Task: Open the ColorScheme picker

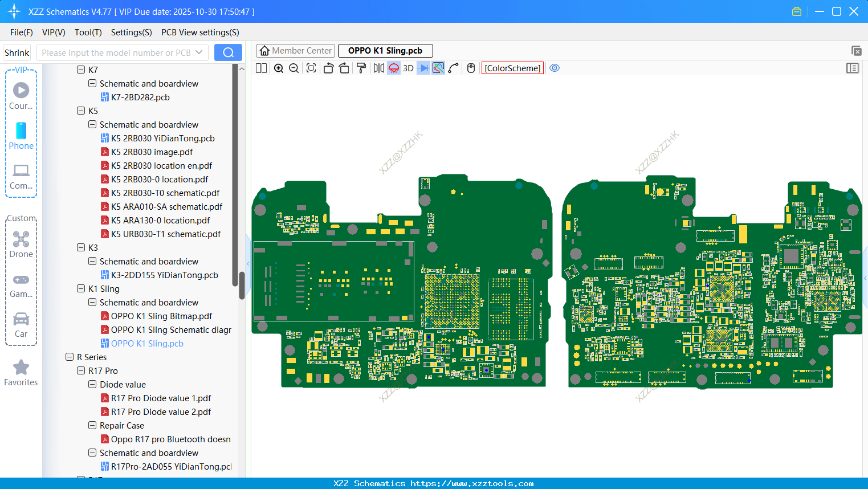Action: tap(512, 68)
